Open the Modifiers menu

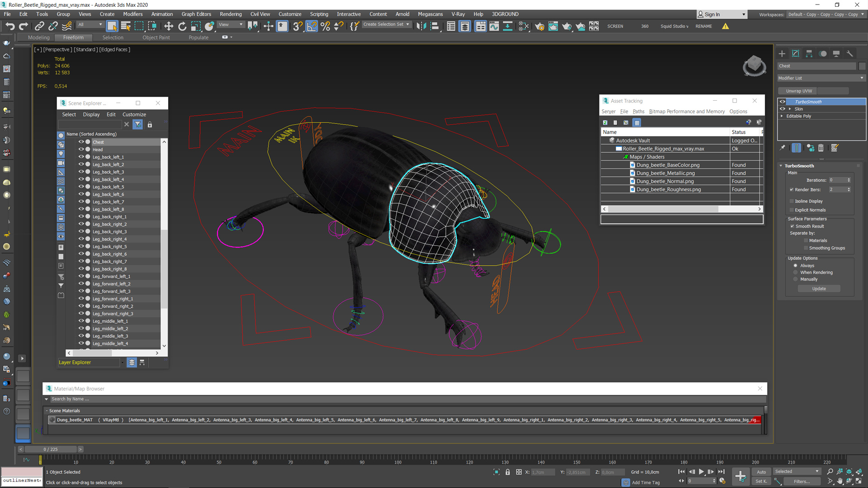click(132, 14)
